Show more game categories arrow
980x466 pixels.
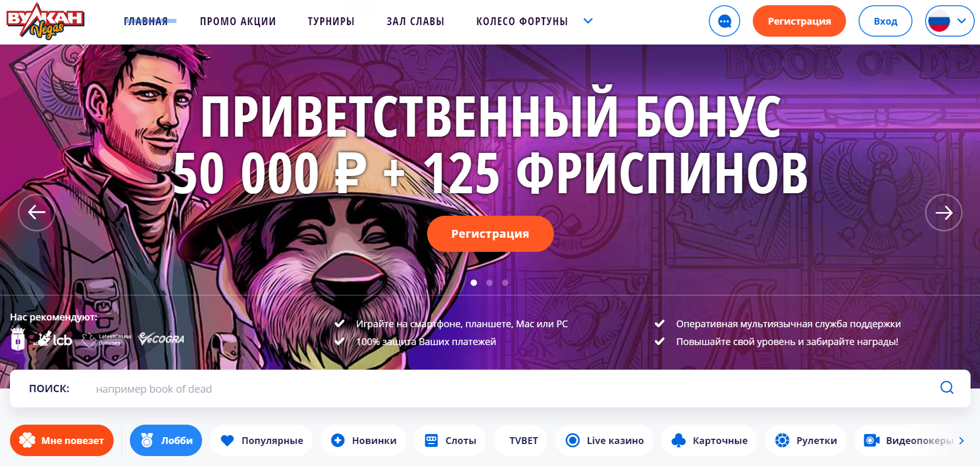point(962,441)
